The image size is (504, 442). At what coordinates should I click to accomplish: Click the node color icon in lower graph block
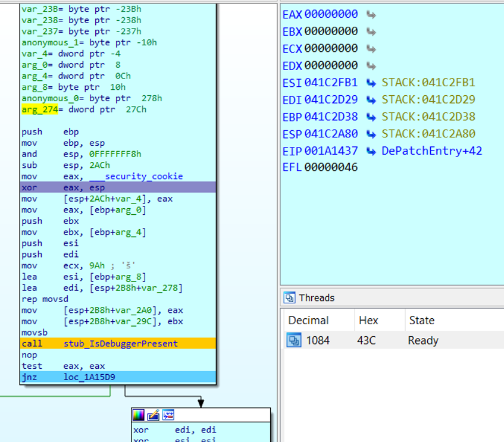tap(139, 415)
